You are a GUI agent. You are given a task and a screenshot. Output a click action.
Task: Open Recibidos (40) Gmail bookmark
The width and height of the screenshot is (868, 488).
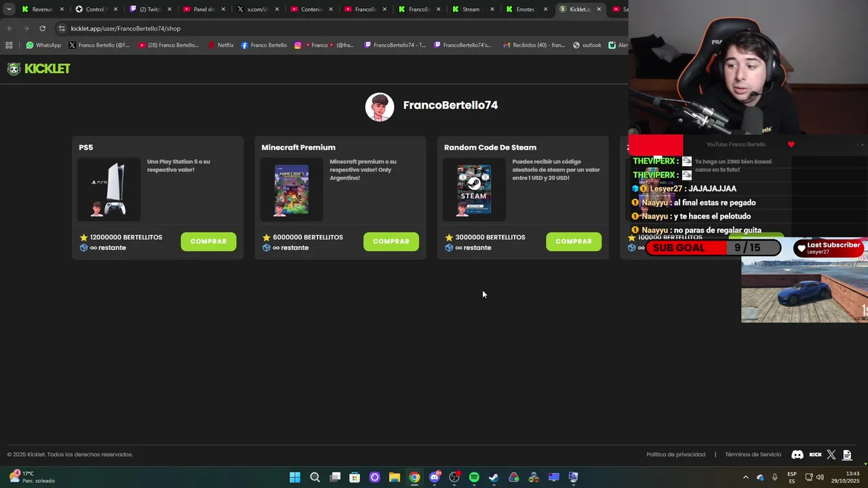click(534, 45)
